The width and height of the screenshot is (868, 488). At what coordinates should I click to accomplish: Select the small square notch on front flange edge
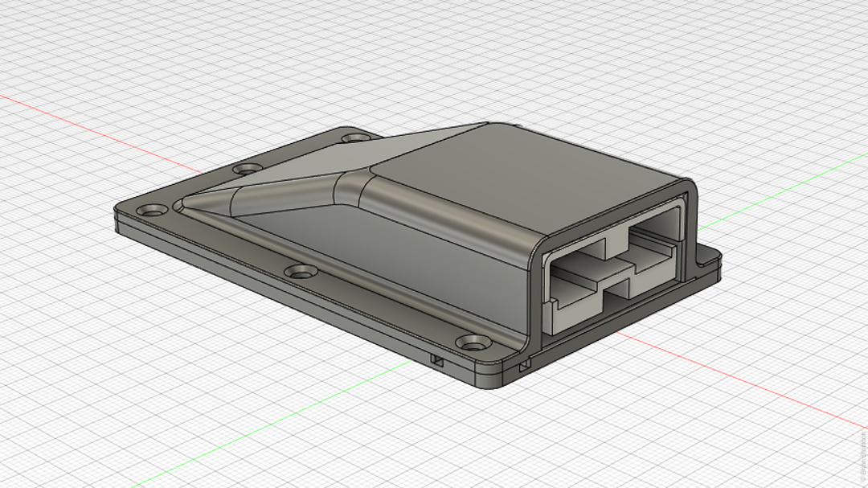click(437, 362)
